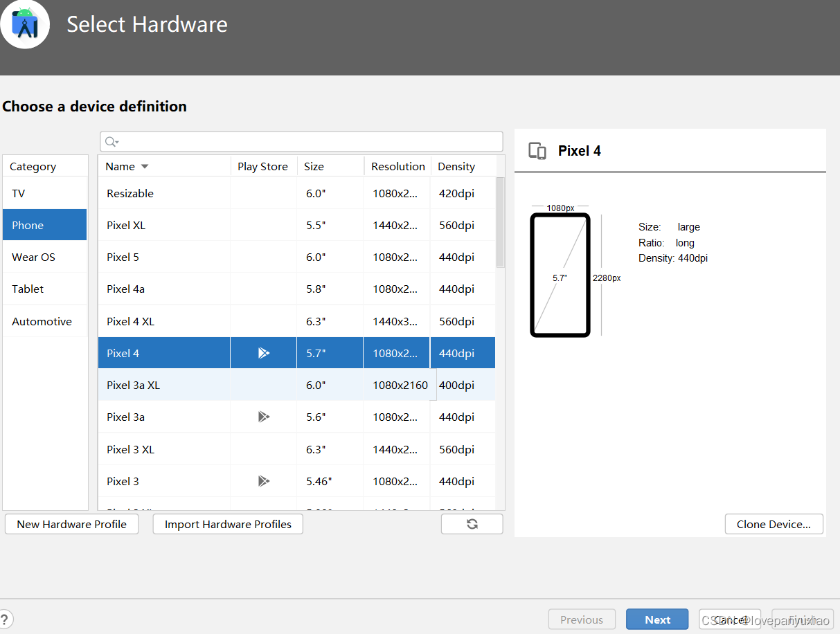Select the Pixel 3 XL device row
The image size is (840, 634).
click(296, 449)
